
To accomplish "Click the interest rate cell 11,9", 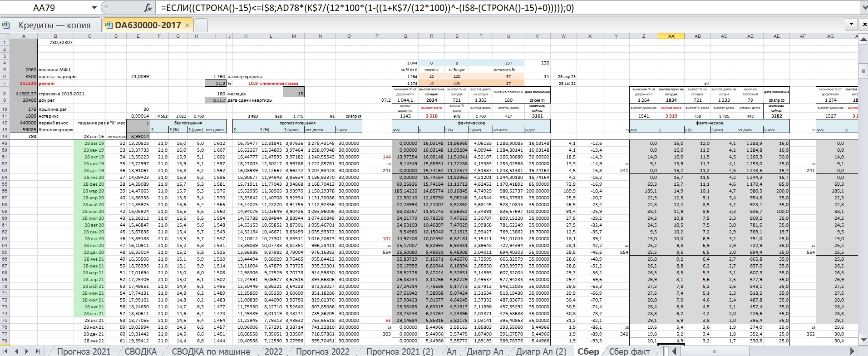I will point(215,84).
